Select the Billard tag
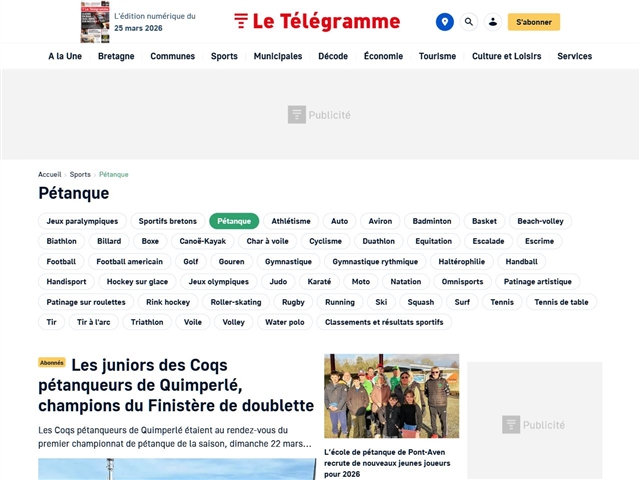 tap(109, 241)
